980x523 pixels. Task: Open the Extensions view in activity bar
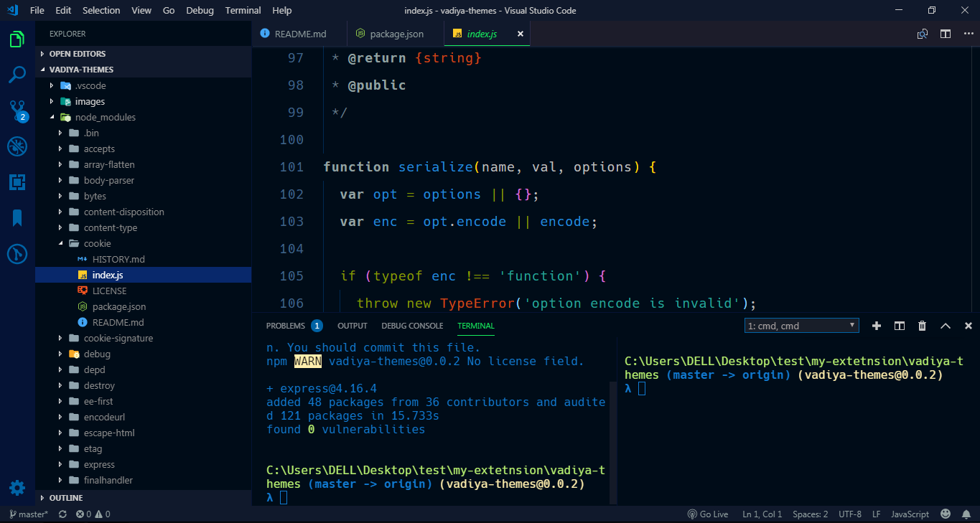pyautogui.click(x=17, y=182)
